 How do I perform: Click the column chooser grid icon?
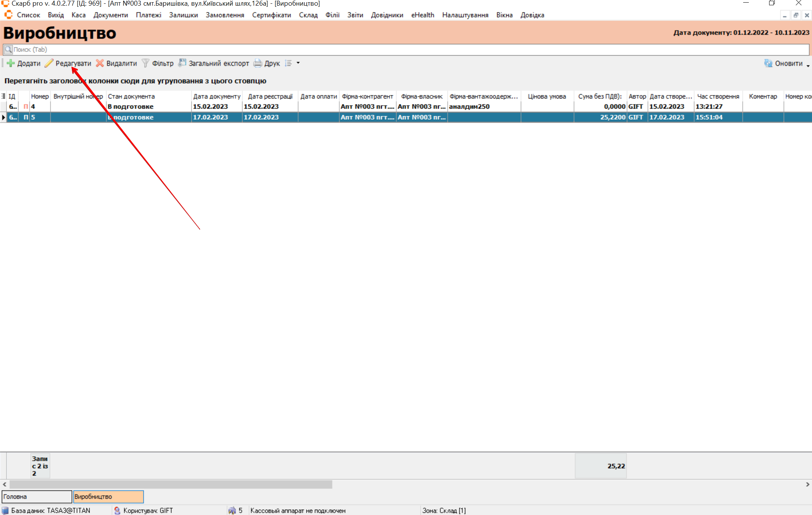coord(3,96)
